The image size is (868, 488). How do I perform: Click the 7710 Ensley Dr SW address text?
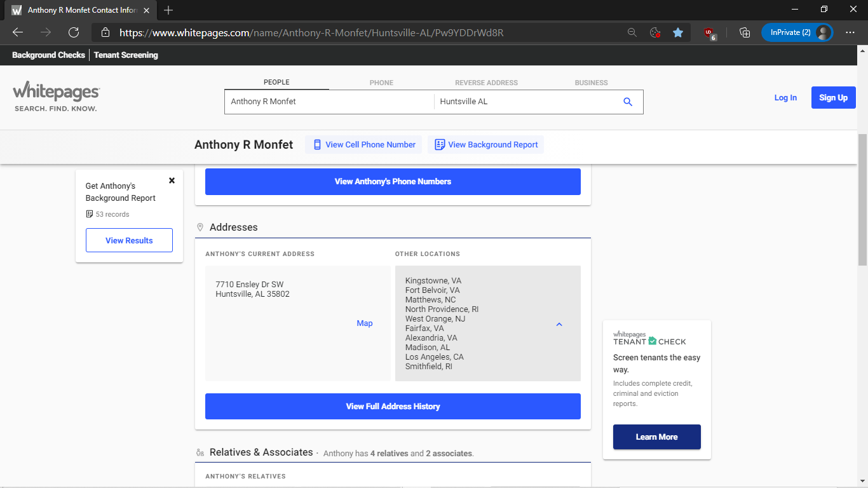[250, 285]
